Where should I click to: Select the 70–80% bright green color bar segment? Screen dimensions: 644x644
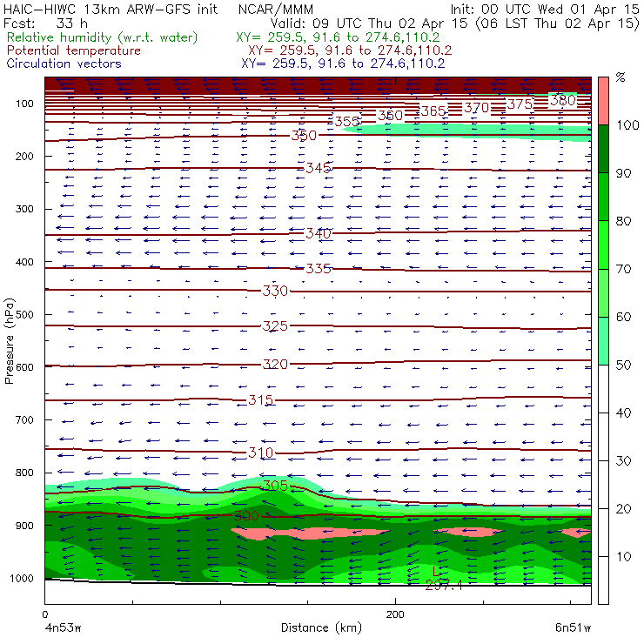[603, 245]
